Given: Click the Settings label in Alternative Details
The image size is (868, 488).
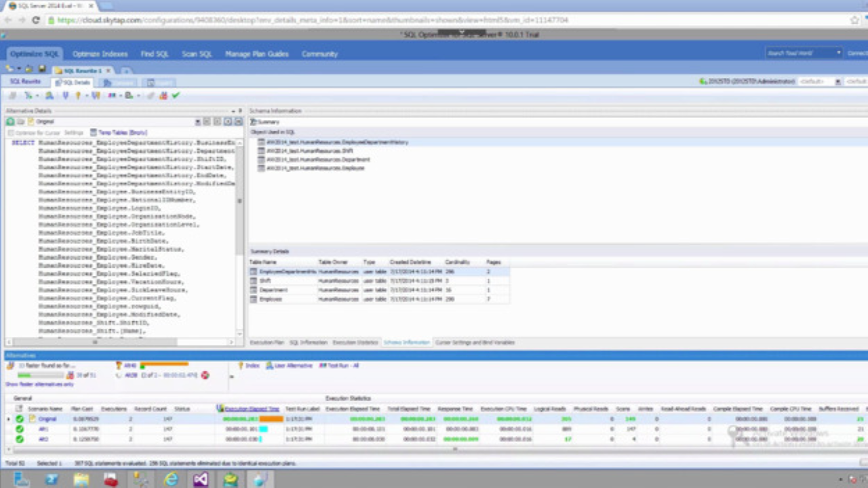Looking at the screenshot, I should pyautogui.click(x=73, y=133).
